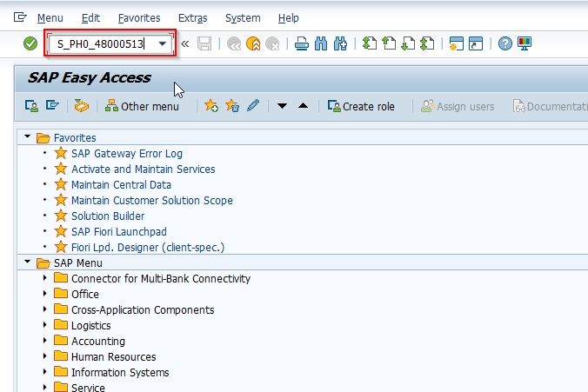Click the orange Exit up-arrow icon

[253, 43]
